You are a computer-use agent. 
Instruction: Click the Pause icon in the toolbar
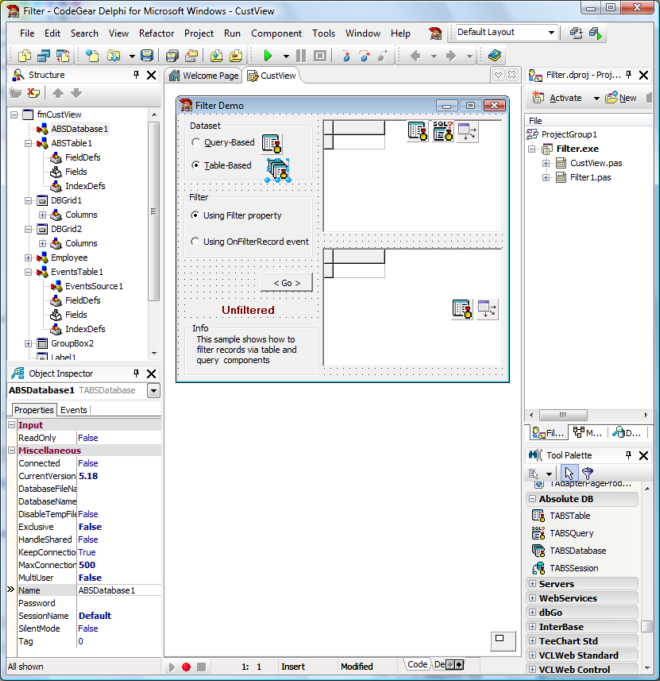(x=304, y=56)
